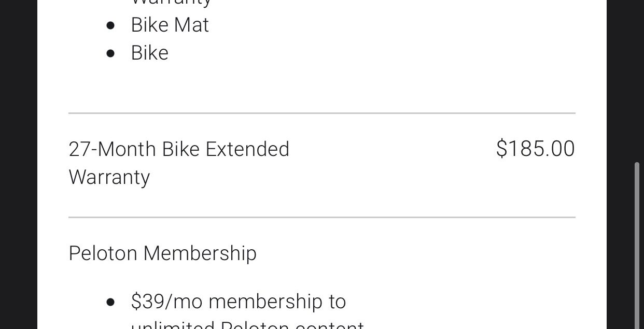Click the cut-off "unlimited Peloton content" text

tap(247, 325)
